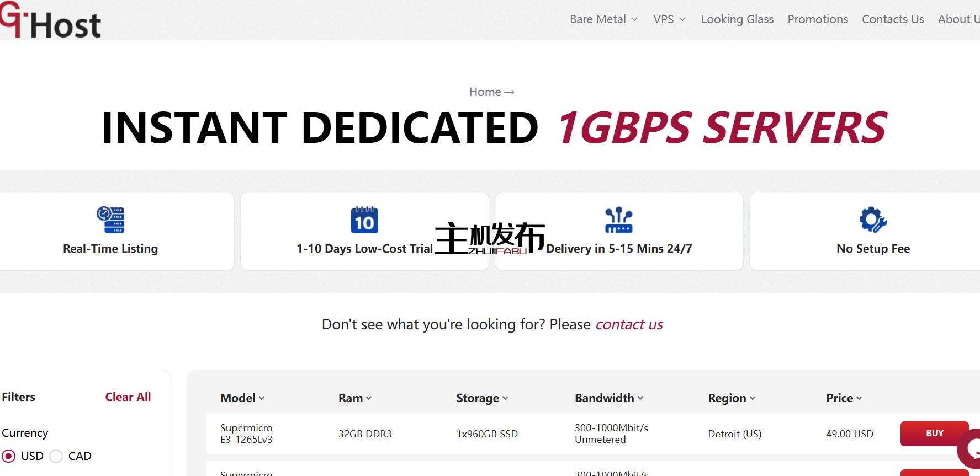980x476 pixels.
Task: Sort the table by Model column
Action: click(x=242, y=398)
